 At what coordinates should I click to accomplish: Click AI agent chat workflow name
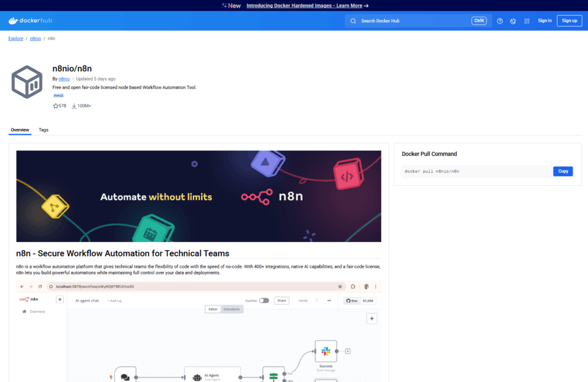click(x=87, y=301)
